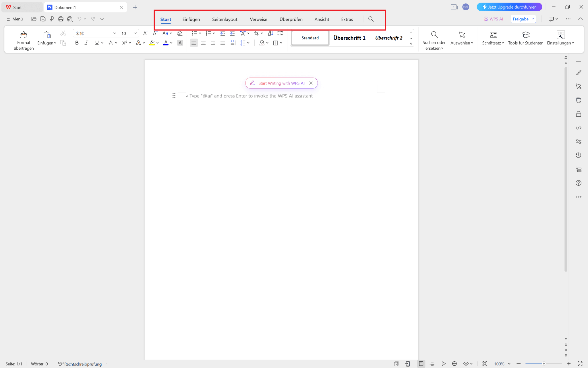This screenshot has width=588, height=368.
Task: Clear formatting with the eraser icon
Action: pos(179,33)
